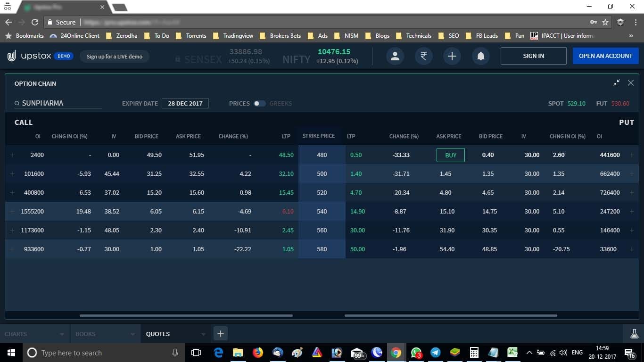Open the expiry date 28 DEC 2017 selector
Viewport: 644px width, 362px height.
pyautogui.click(x=185, y=103)
